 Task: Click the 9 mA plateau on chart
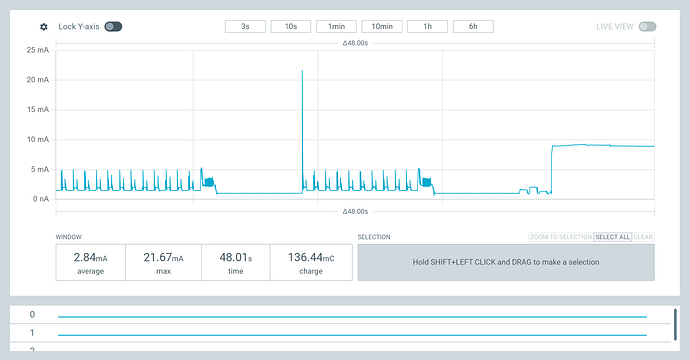[x=603, y=146]
